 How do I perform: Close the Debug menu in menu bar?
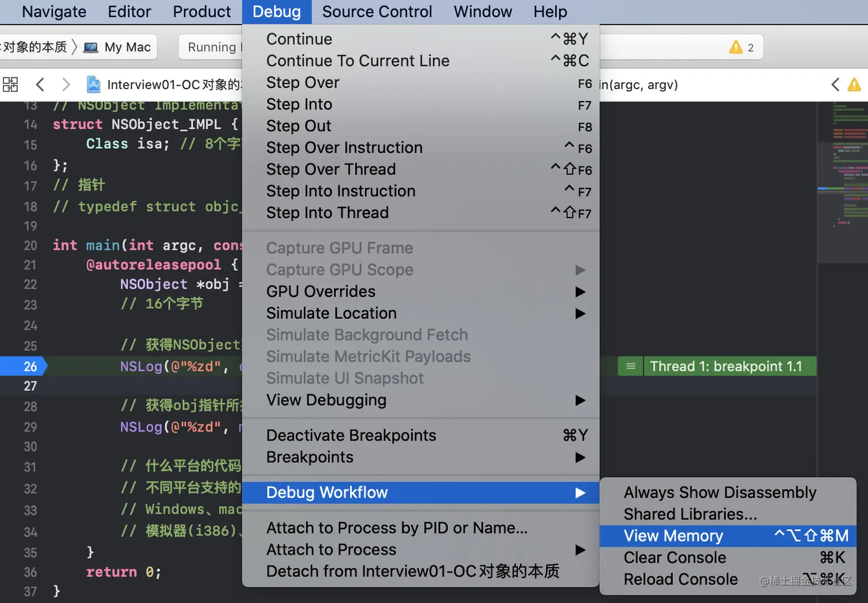coord(277,11)
